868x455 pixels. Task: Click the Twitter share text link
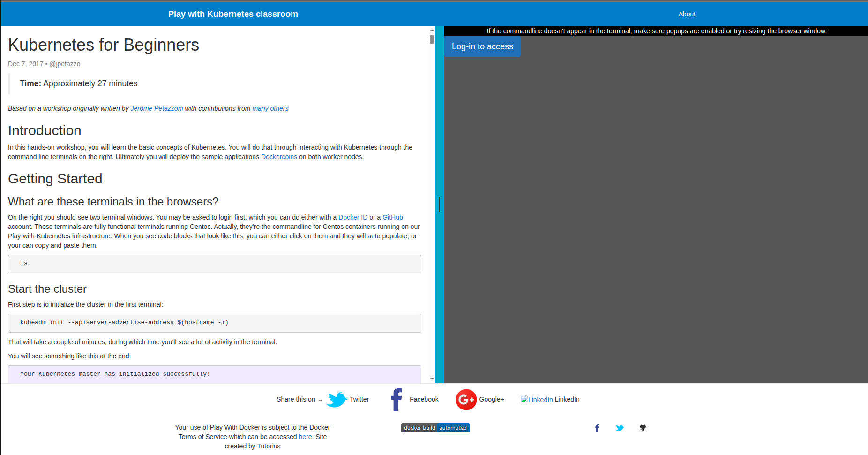point(359,399)
